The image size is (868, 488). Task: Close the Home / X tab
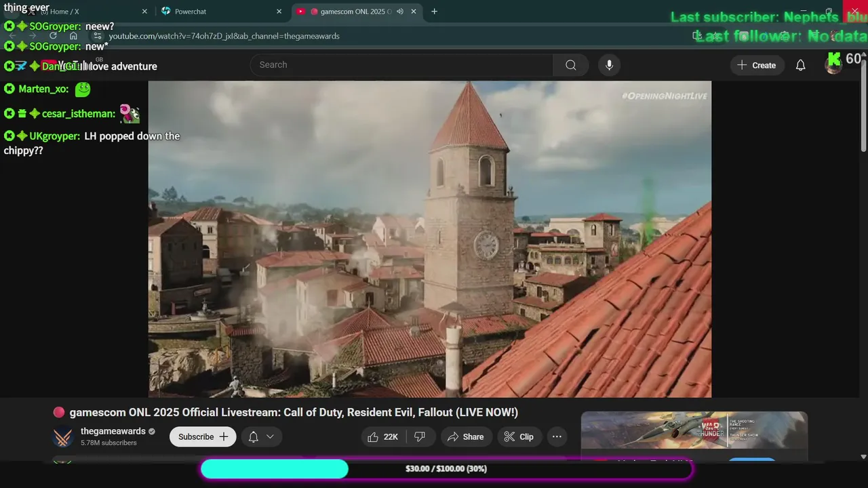point(144,12)
